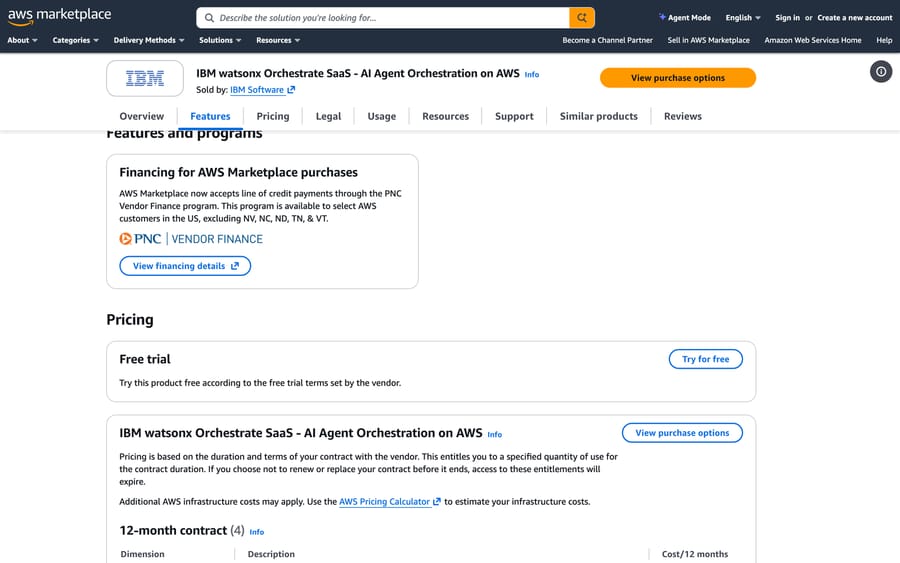900x563 pixels.
Task: Click the orange View purchase options button
Action: point(678,78)
